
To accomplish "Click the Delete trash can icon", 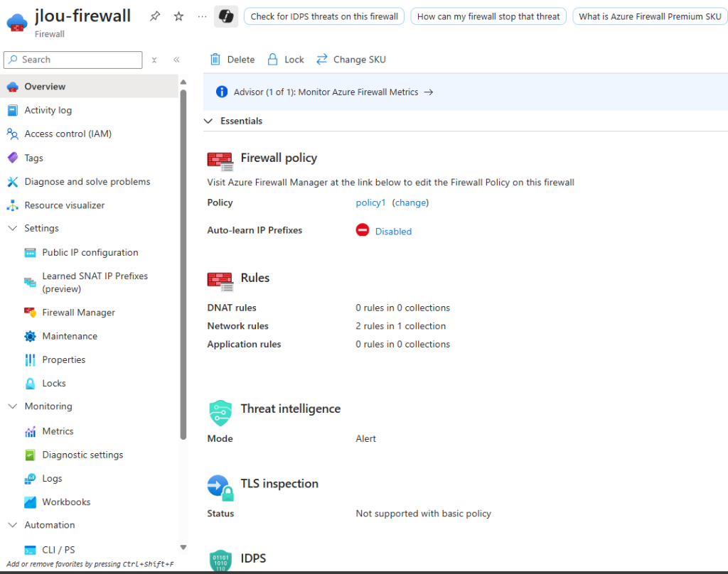I will pyautogui.click(x=215, y=60).
